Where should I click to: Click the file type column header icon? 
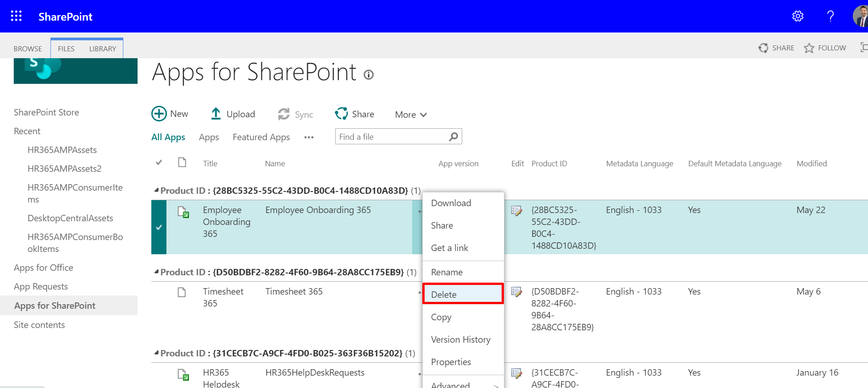pos(182,162)
